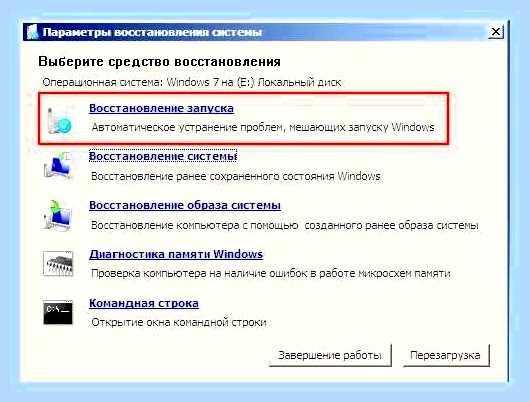
Task: Click the System Image Recovery icon
Action: (58, 215)
